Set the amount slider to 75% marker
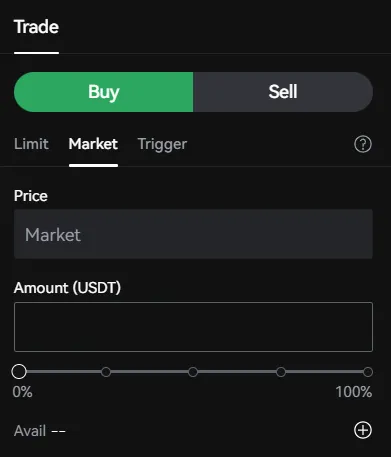The image size is (391, 457). 281,372
